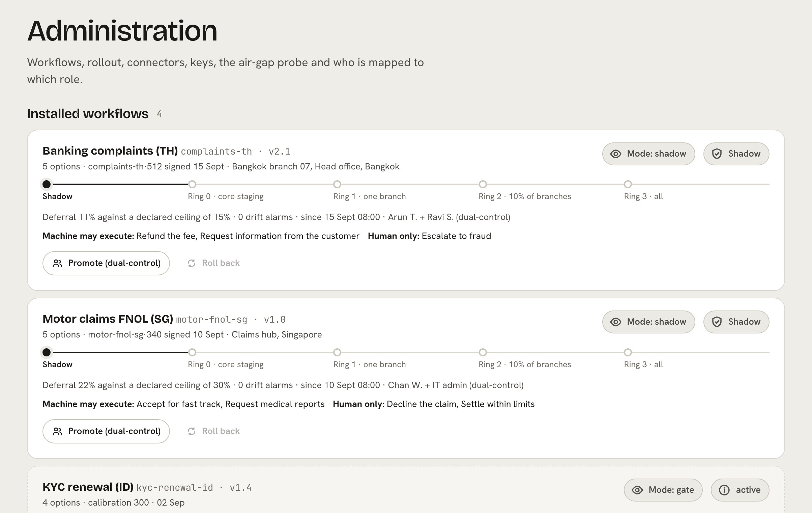This screenshot has height=513, width=812.
Task: Click info icon in KYC renewal active pill
Action: [724, 490]
